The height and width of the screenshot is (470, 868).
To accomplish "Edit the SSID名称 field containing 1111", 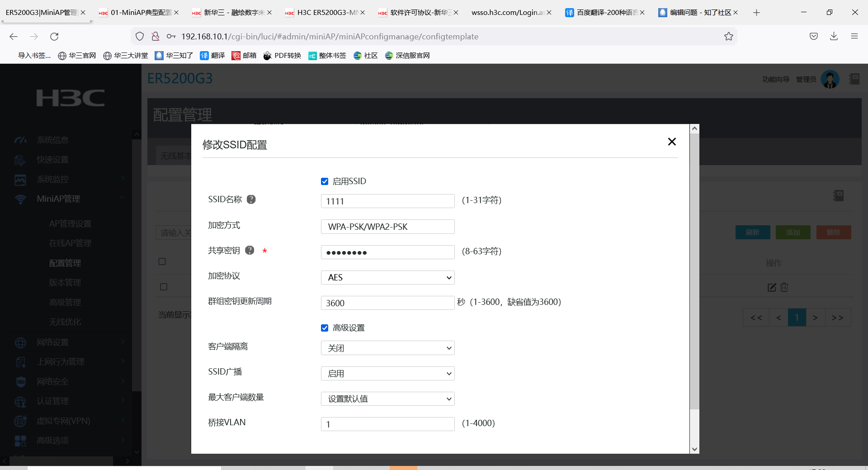I will pos(387,201).
